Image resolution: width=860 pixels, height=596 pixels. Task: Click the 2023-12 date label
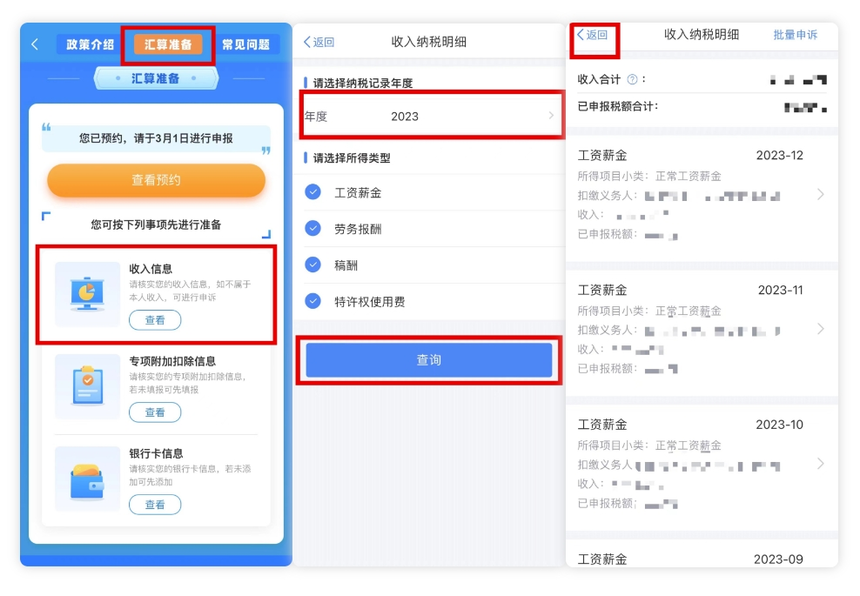[779, 156]
